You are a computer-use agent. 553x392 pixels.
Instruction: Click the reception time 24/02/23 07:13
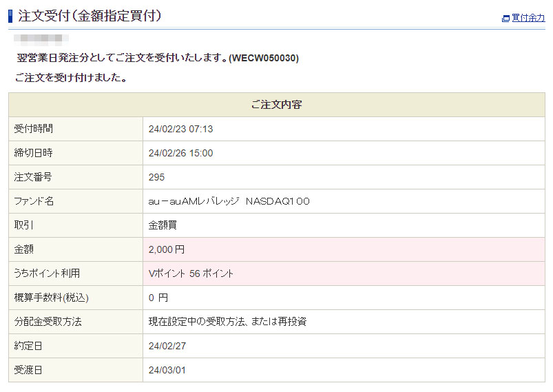[x=180, y=129]
